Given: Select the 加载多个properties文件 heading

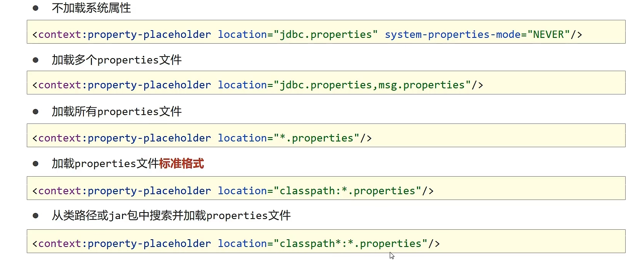Looking at the screenshot, I should click(116, 60).
